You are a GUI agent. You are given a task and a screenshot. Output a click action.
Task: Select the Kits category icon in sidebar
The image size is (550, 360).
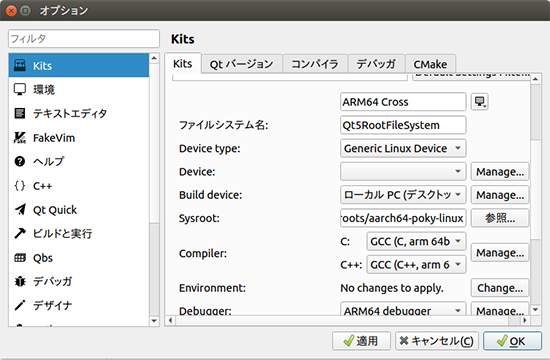click(20, 65)
